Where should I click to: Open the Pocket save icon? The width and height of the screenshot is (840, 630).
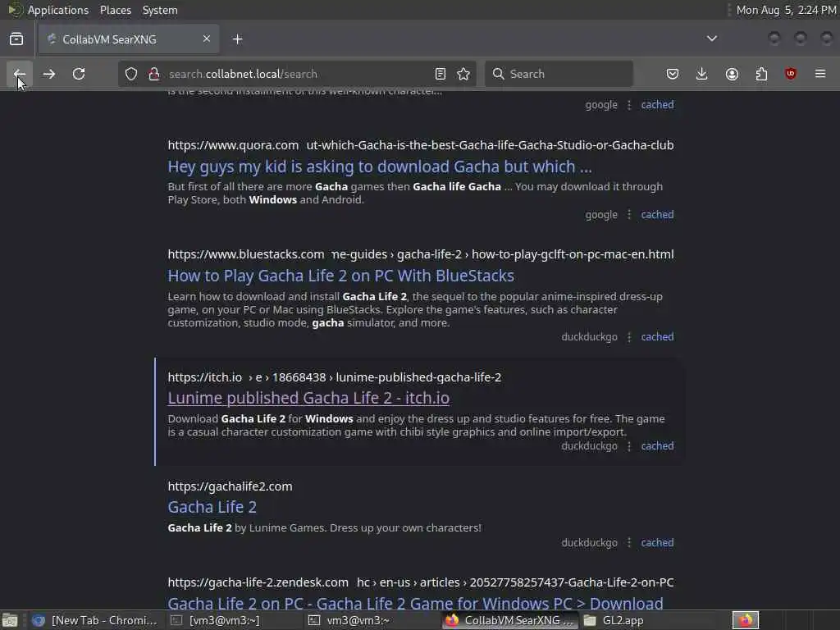point(673,74)
